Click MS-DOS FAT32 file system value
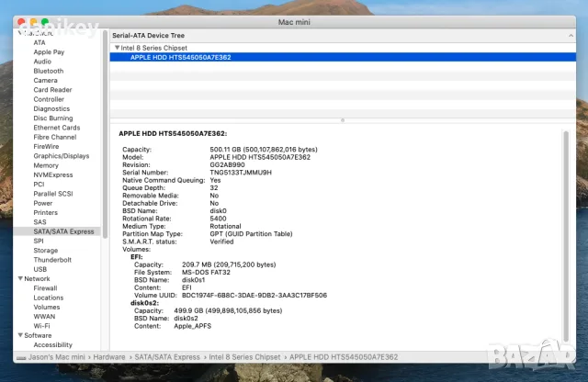 click(206, 273)
